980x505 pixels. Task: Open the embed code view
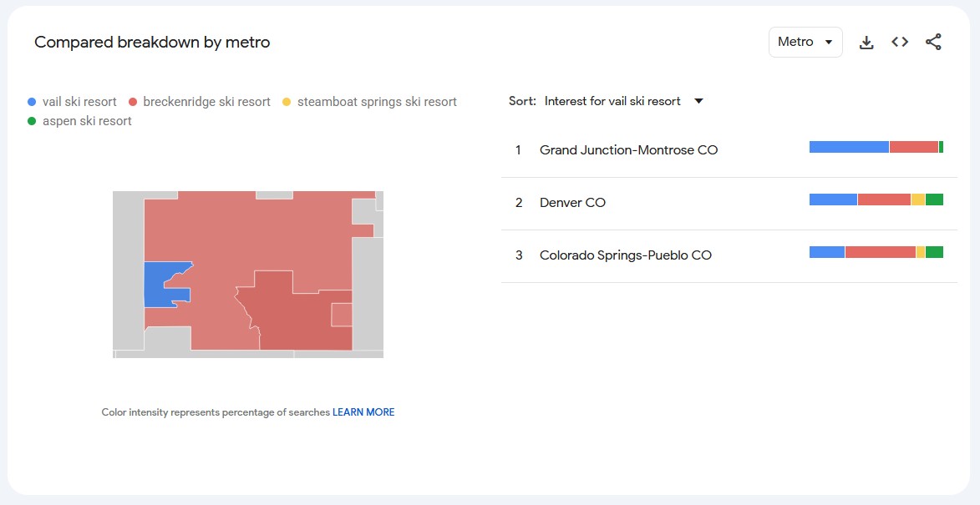coord(900,41)
